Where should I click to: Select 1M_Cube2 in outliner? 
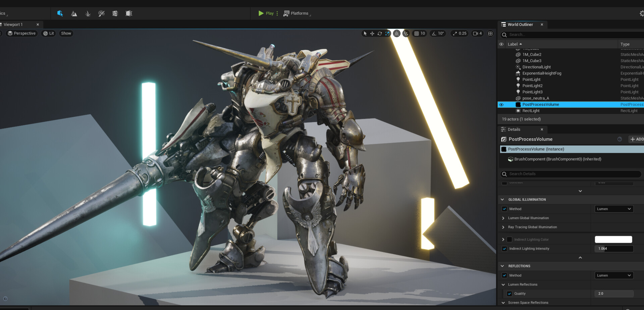pyautogui.click(x=532, y=54)
